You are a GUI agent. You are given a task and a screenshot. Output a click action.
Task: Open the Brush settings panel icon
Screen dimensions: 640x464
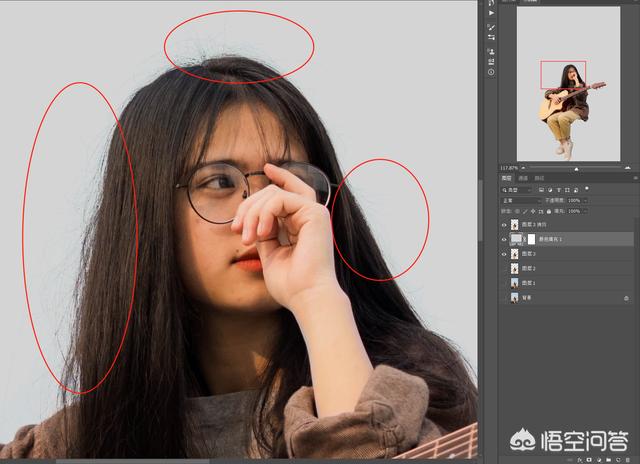point(491,27)
